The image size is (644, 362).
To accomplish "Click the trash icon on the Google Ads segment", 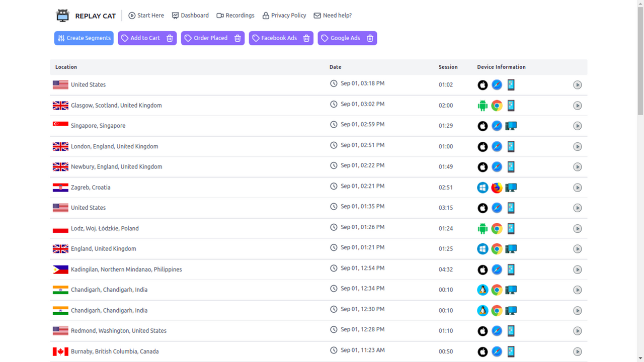I will (370, 38).
